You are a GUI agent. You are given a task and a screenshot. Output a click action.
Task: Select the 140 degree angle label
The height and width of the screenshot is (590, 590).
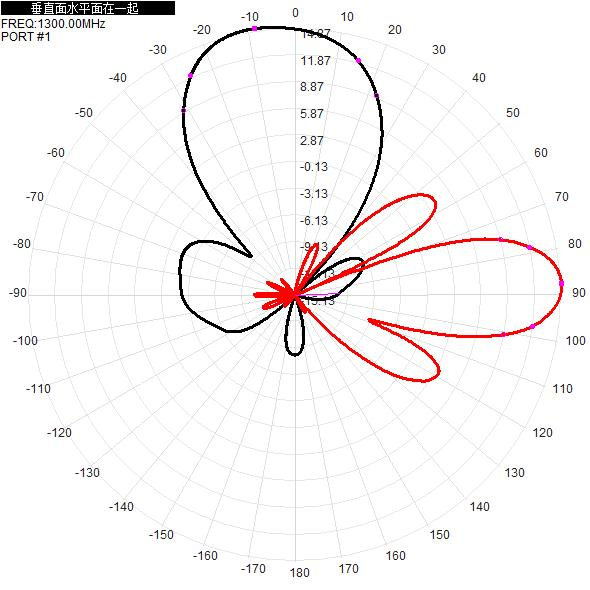479,507
